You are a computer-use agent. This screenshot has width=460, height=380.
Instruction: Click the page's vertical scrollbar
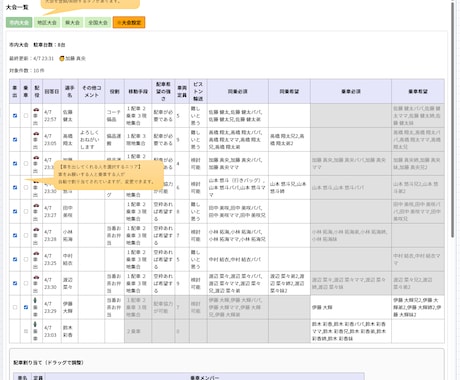pos(452,120)
